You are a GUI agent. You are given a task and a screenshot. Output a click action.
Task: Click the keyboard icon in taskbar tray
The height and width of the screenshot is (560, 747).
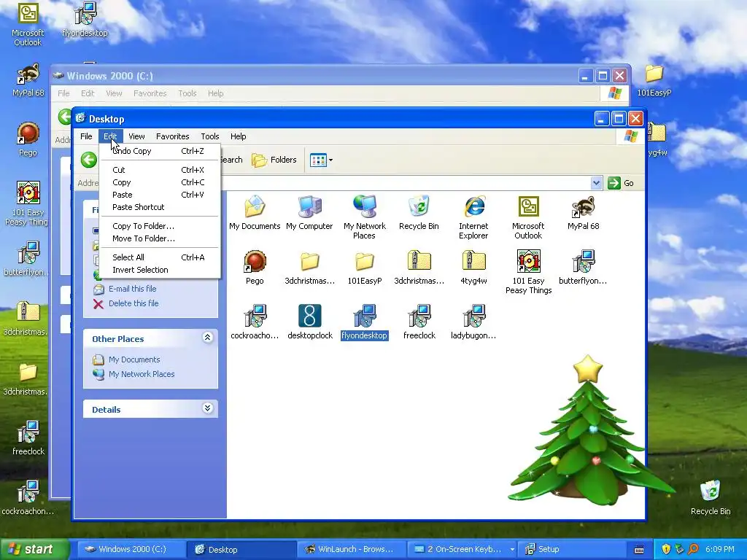pos(639,550)
